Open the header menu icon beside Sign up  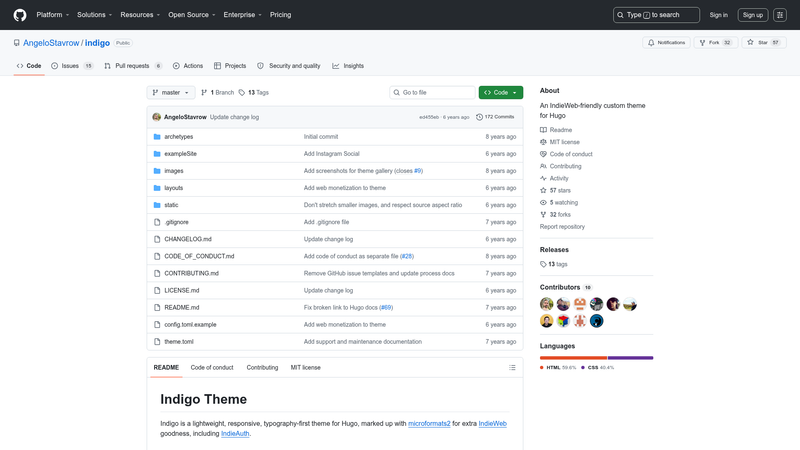(x=780, y=15)
